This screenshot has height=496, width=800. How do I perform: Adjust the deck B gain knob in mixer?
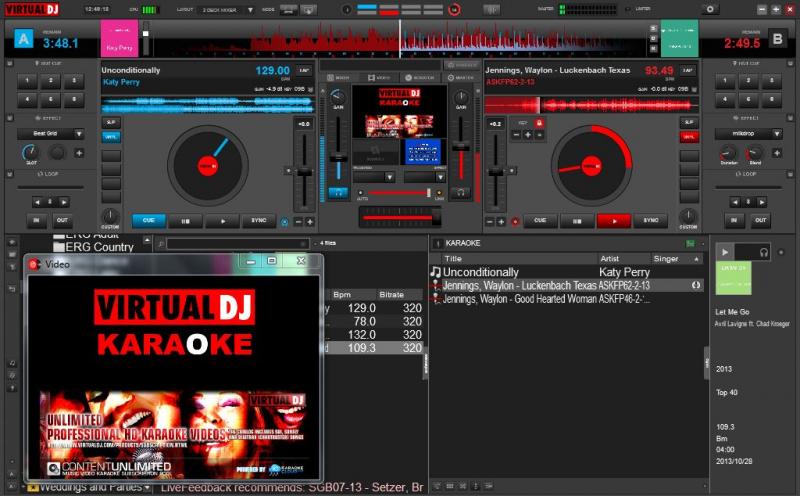pos(461,96)
